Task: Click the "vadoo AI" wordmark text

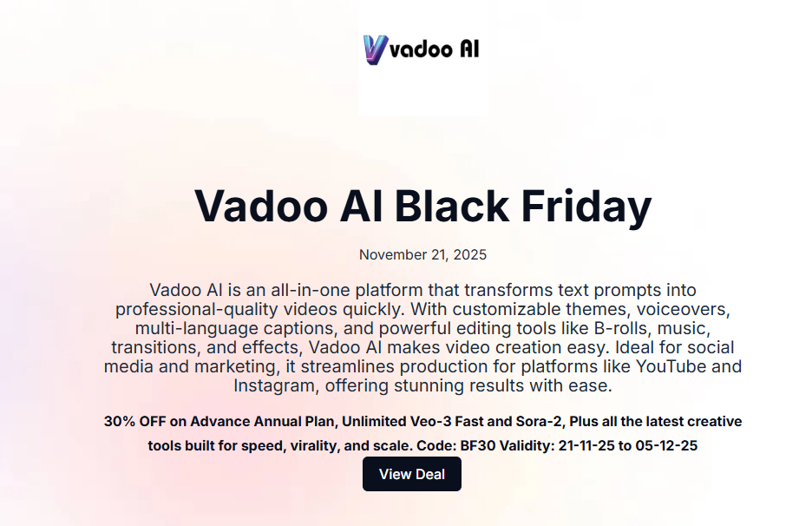Action: click(x=435, y=49)
